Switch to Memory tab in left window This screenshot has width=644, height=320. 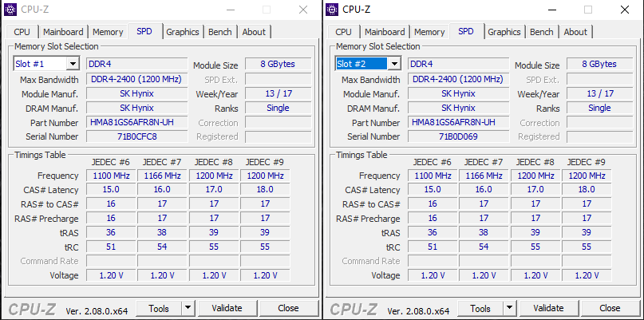pos(108,32)
